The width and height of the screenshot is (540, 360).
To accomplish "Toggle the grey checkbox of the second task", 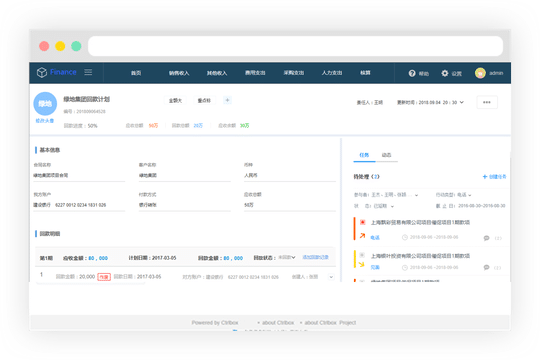I will (362, 255).
